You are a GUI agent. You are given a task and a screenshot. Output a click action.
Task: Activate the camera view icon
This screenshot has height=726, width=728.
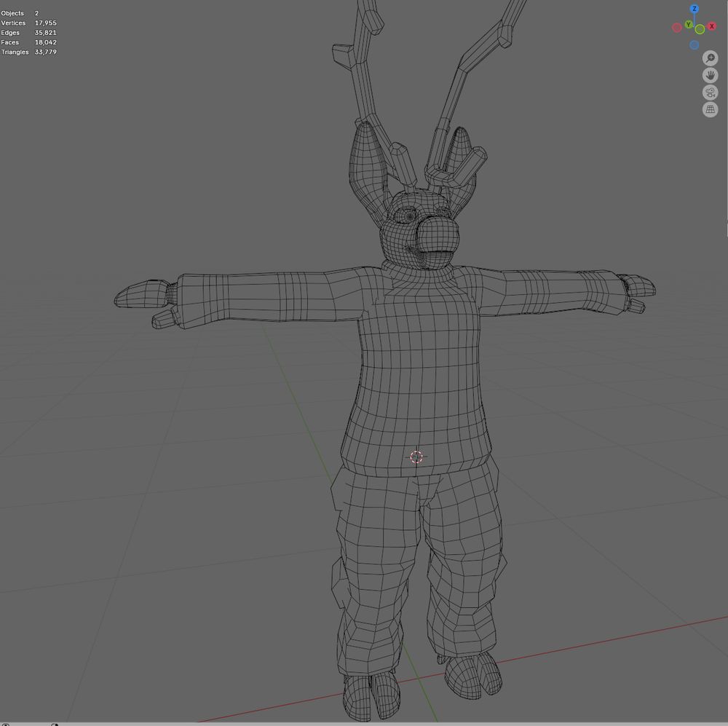(710, 92)
